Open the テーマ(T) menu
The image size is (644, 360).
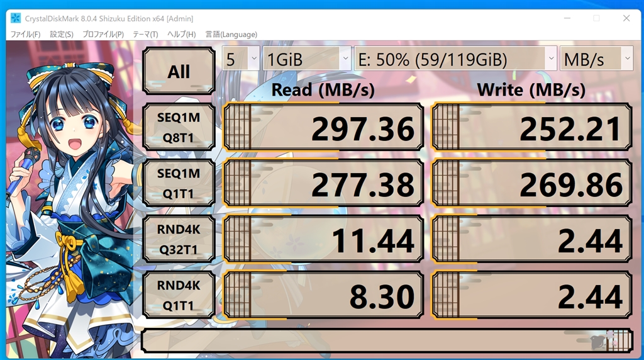[x=145, y=35]
